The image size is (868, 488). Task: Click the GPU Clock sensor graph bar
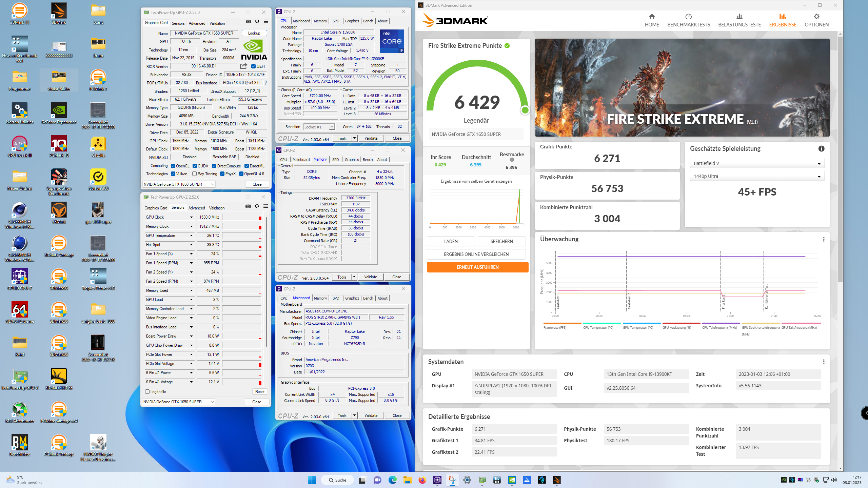coord(242,217)
